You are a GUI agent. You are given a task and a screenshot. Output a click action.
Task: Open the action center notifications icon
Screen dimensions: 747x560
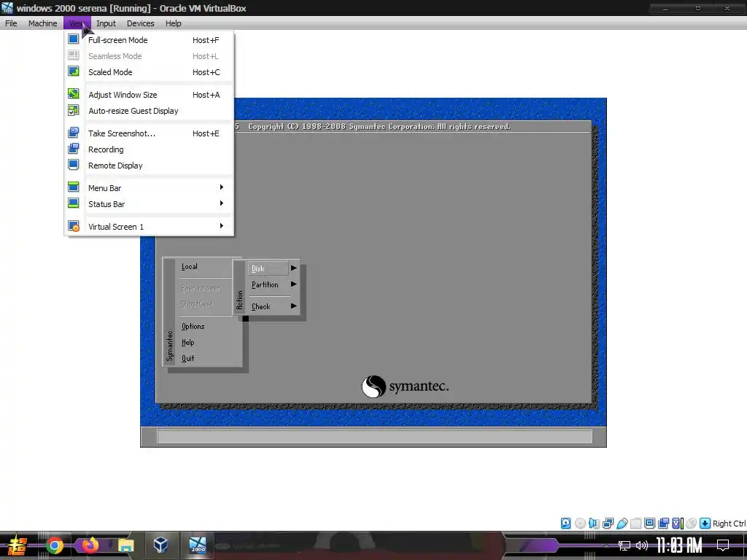coord(723,545)
